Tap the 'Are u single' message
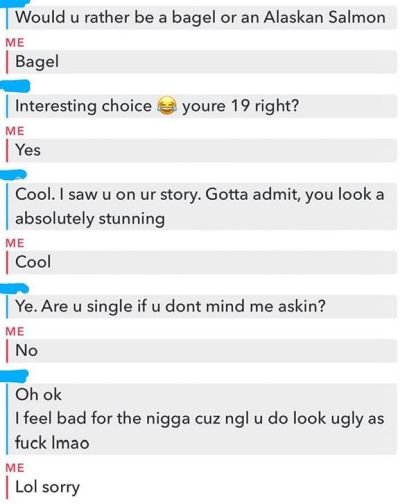This screenshot has height=504, width=400. [x=202, y=306]
